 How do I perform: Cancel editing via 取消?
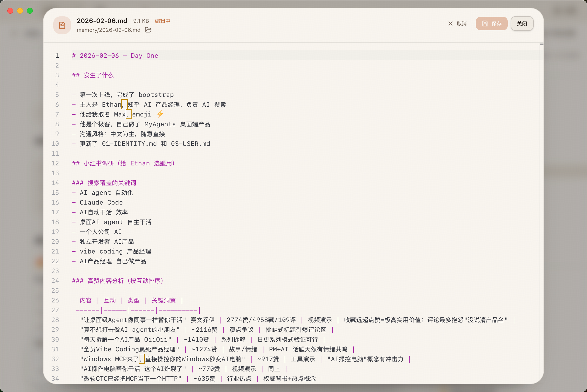[x=457, y=23]
